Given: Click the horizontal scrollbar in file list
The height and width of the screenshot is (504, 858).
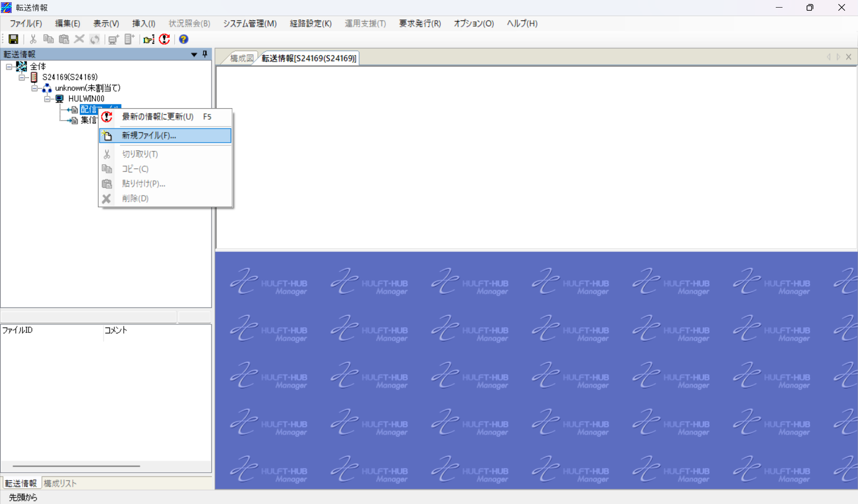Looking at the screenshot, I should click(x=76, y=466).
